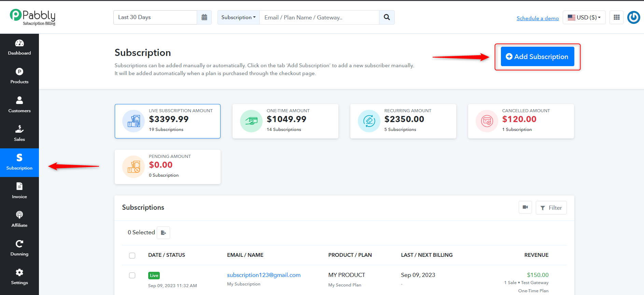Click the 5 Subscriptions count text
The width and height of the screenshot is (644, 295).
pos(400,130)
